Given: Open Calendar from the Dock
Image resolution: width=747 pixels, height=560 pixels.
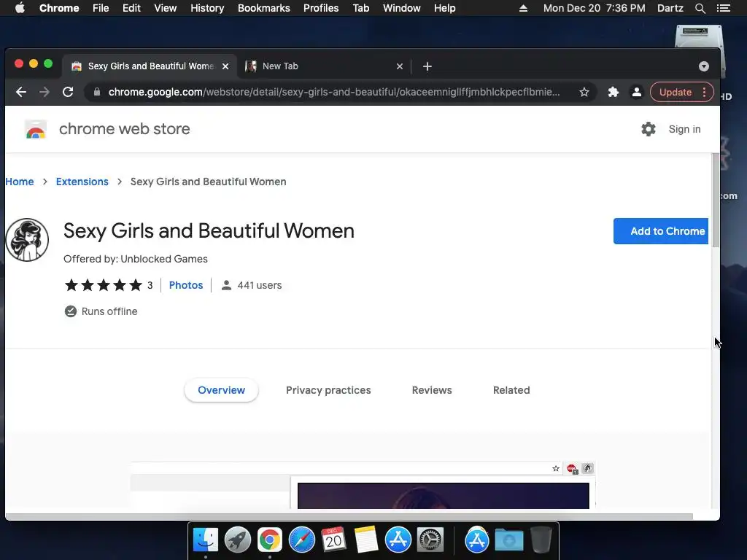Looking at the screenshot, I should [333, 540].
